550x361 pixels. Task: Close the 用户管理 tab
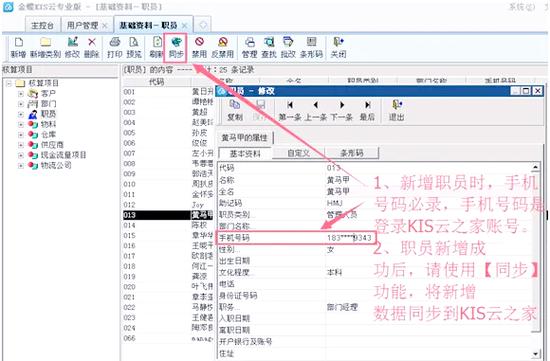(x=104, y=26)
